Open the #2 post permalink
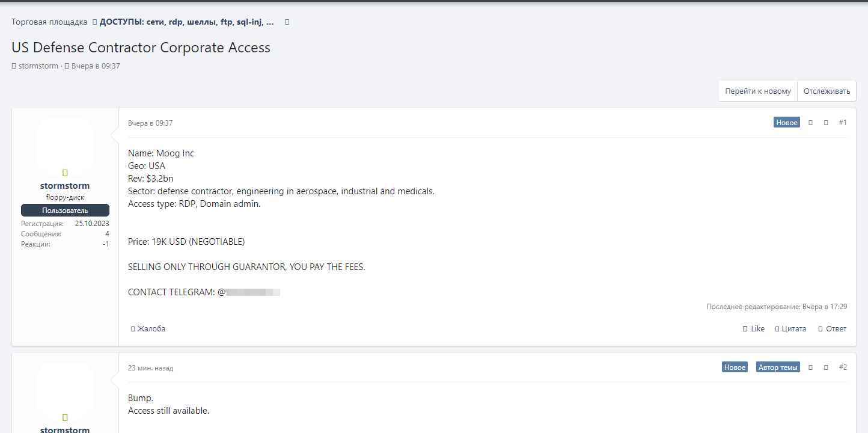 843,367
